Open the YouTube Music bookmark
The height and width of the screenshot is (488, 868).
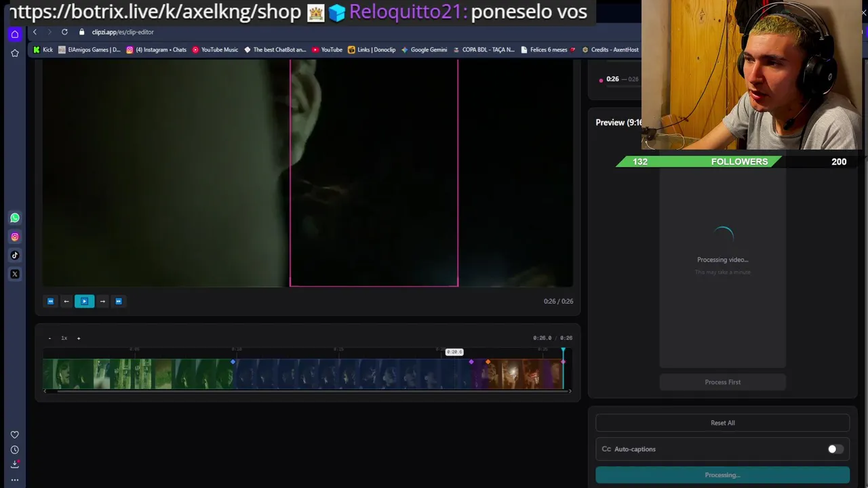215,49
